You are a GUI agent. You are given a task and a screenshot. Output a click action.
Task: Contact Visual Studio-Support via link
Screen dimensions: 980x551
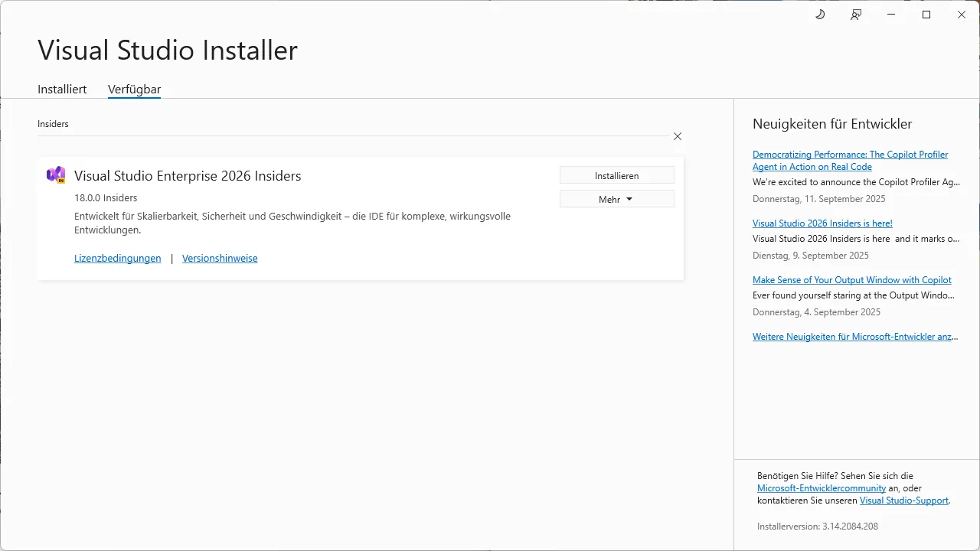pyautogui.click(x=904, y=500)
